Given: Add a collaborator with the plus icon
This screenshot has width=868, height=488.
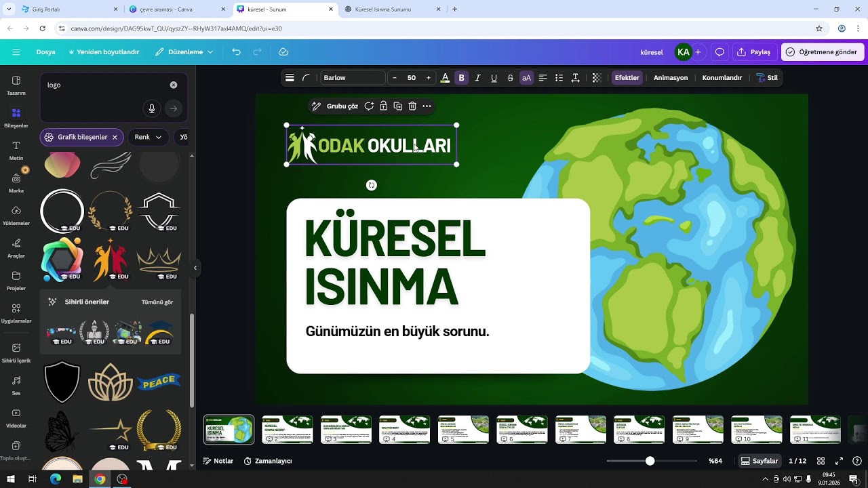Looking at the screenshot, I should click(698, 52).
